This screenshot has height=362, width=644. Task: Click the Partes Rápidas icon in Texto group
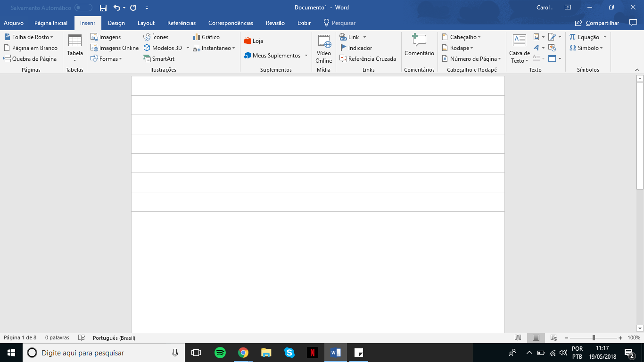(x=539, y=37)
